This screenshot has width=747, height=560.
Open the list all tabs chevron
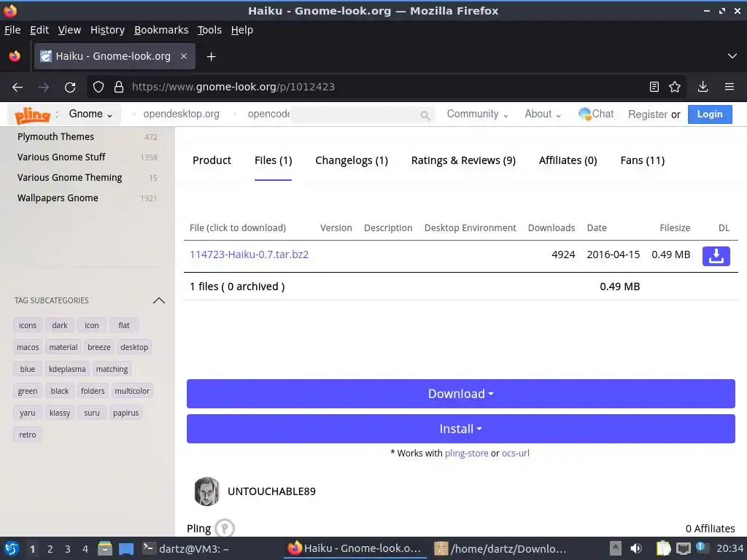click(x=732, y=56)
